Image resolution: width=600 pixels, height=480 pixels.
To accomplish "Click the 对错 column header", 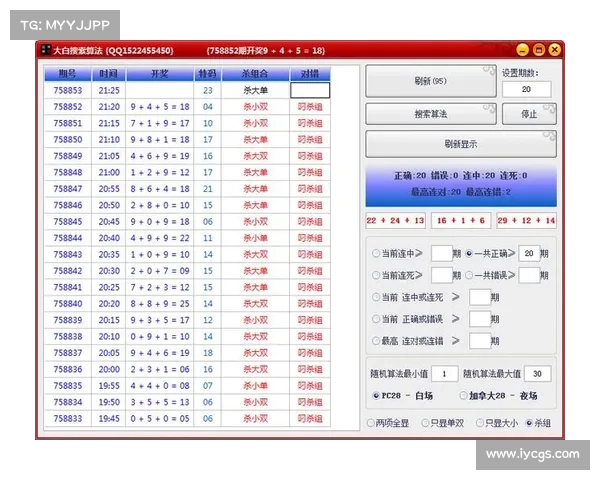I will pos(310,73).
